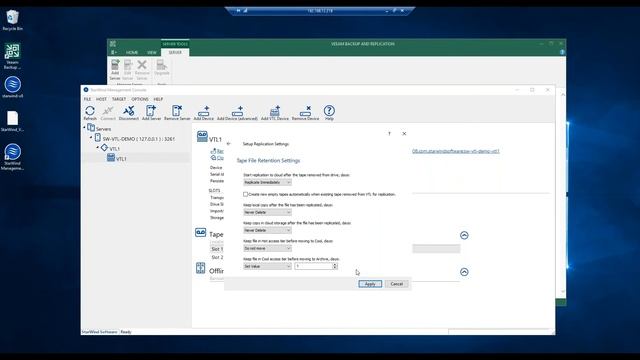
Task: Open the OPTIONS menu
Action: click(x=140, y=99)
